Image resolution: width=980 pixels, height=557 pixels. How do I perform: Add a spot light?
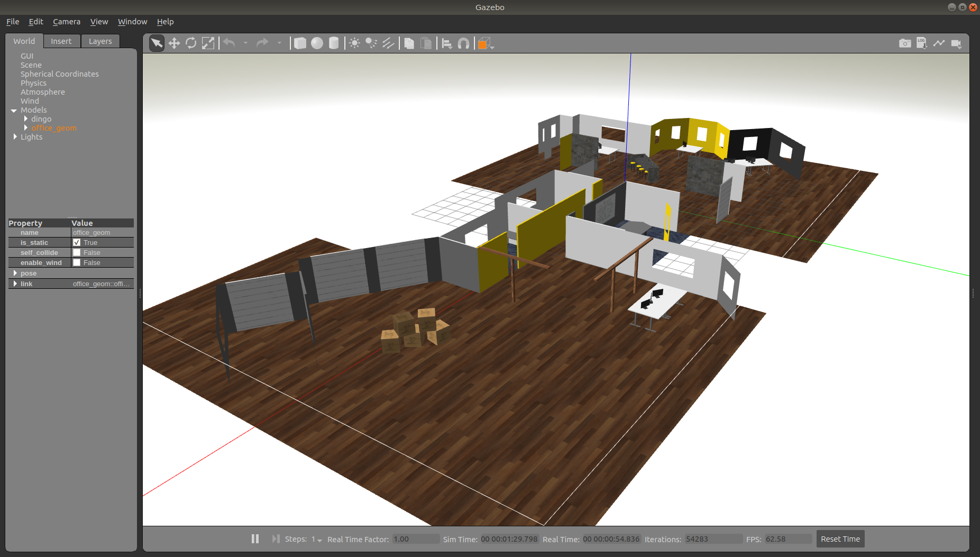tap(371, 43)
